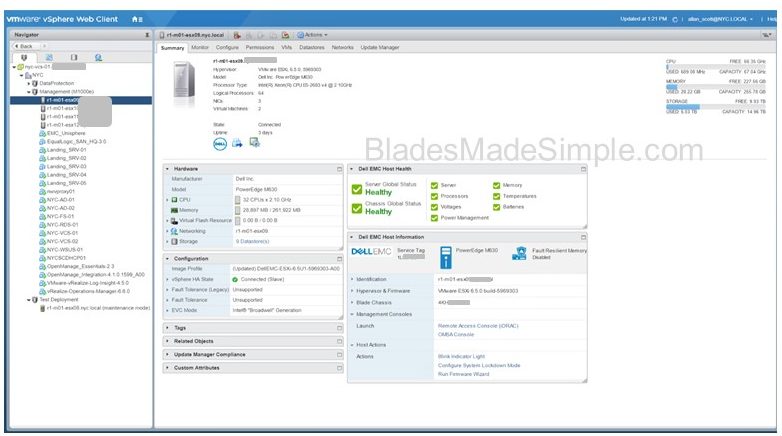Click the Server Global Status check mark
This screenshot has height=436, width=782.
(357, 189)
